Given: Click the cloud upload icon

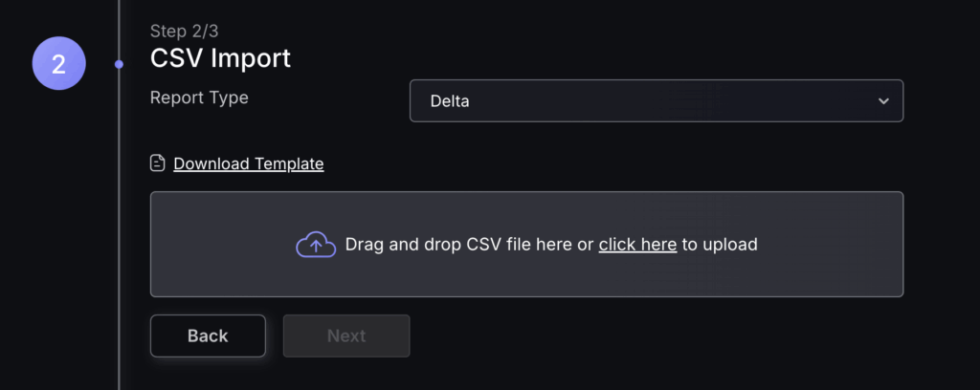Looking at the screenshot, I should 316,245.
